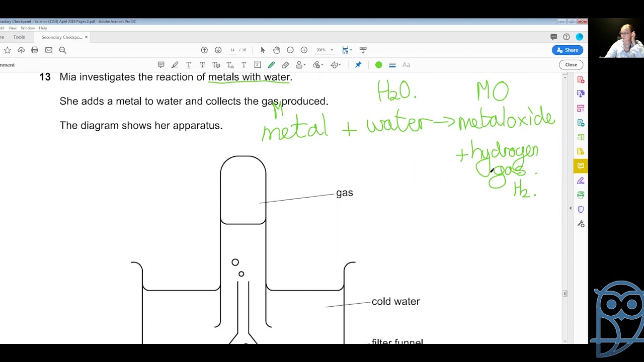Open the Attach file dropdown
644x362 pixels.
click(x=318, y=65)
